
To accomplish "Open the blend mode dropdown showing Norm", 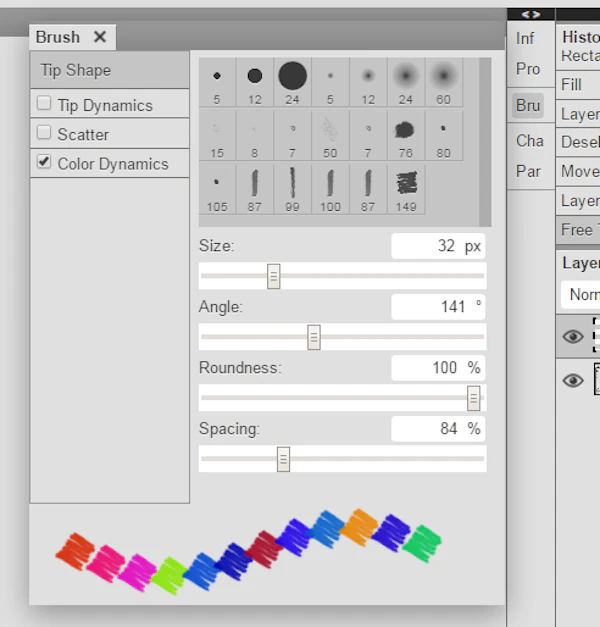I will (580, 295).
